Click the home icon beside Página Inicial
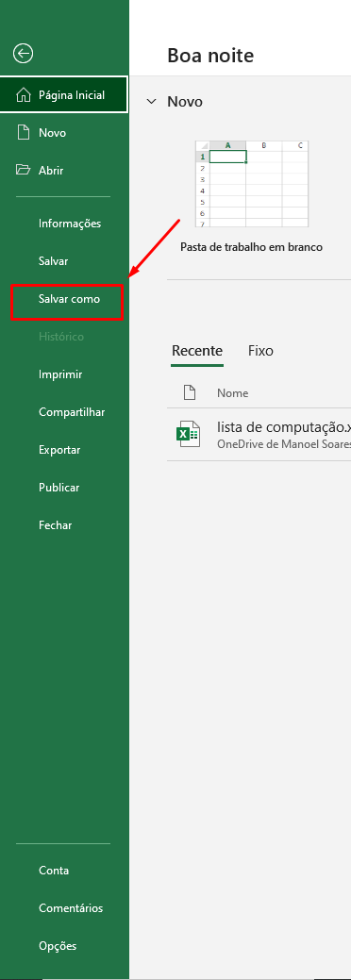The height and width of the screenshot is (980, 351). pyautogui.click(x=24, y=95)
